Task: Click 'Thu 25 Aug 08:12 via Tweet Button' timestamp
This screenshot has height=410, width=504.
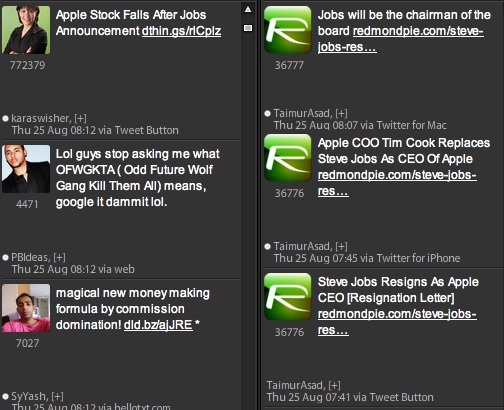Action: (95, 130)
